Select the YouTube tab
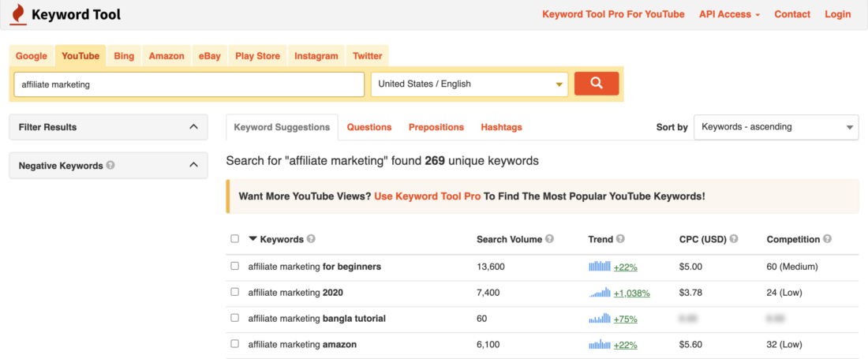The width and height of the screenshot is (868, 359). click(x=80, y=56)
